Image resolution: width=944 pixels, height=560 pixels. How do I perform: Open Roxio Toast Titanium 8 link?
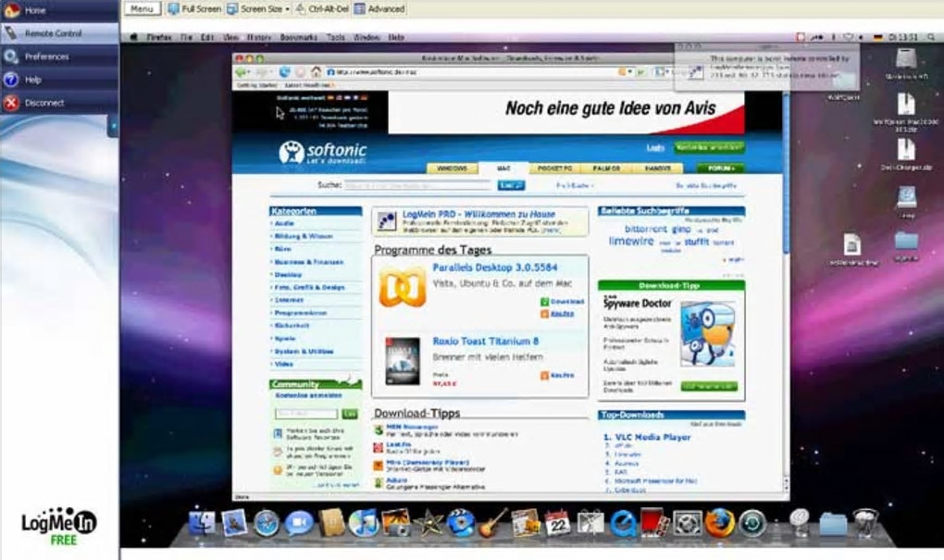tap(485, 341)
